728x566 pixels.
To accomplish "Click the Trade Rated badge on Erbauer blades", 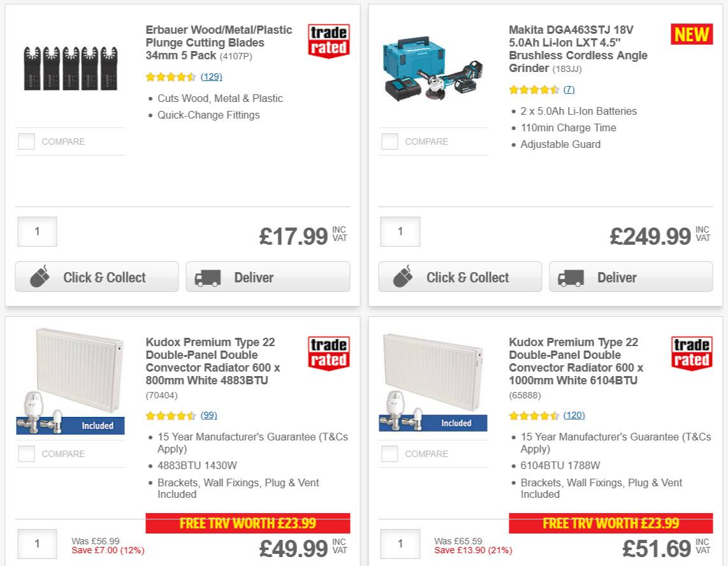I will (328, 41).
